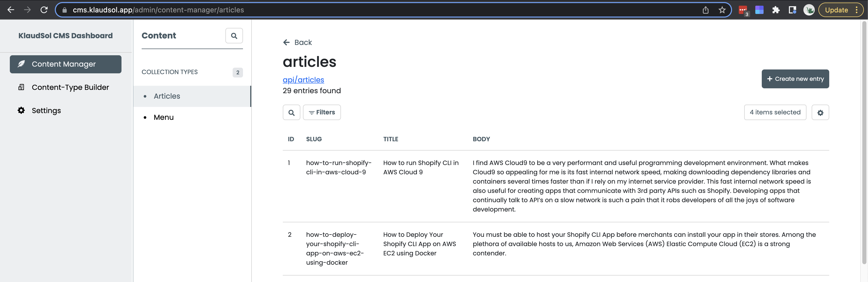Open the column settings gear above the table

[x=820, y=112]
